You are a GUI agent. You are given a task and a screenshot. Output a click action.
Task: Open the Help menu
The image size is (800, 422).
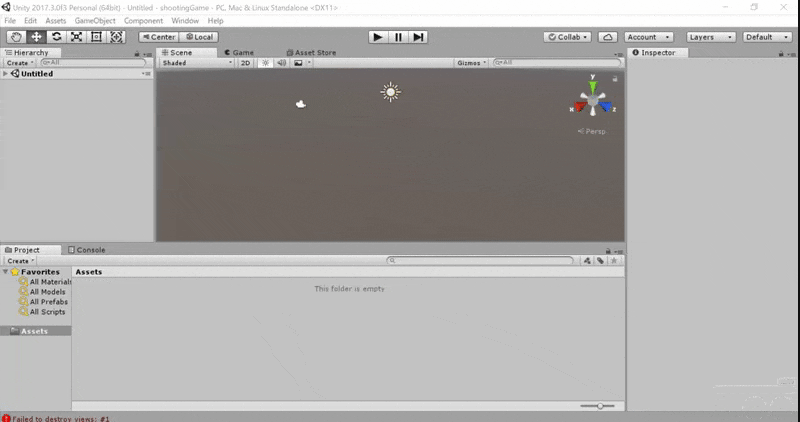215,21
